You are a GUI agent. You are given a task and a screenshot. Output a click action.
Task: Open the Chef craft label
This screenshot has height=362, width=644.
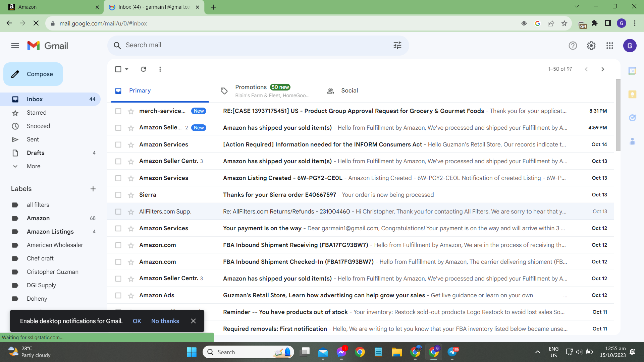pos(50,258)
